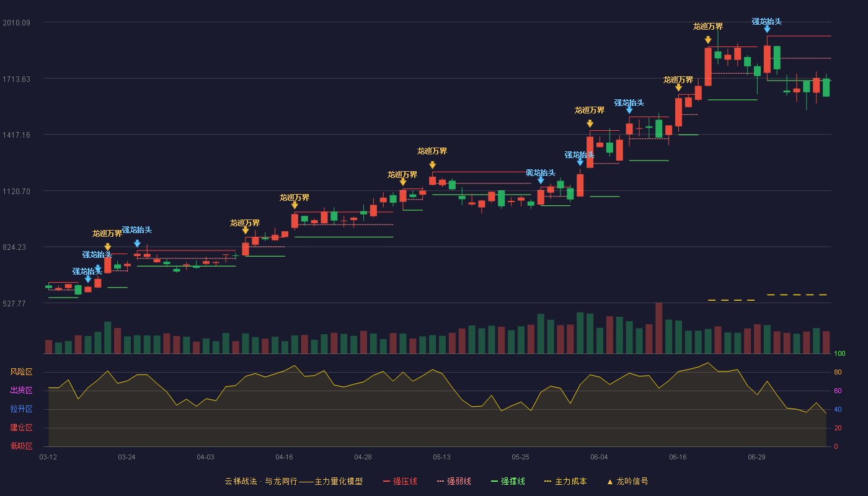Click the blue 40 indicator scale value
868x496 pixels.
837,409
